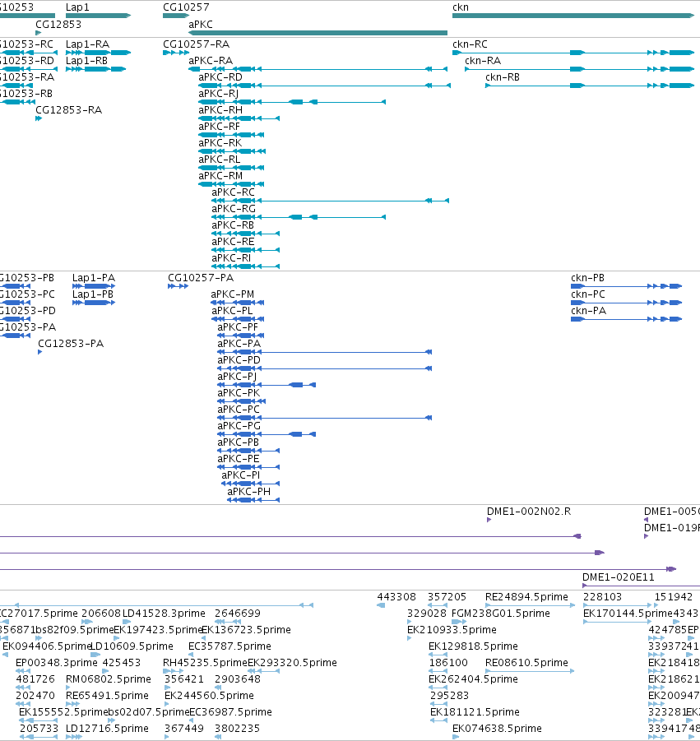Select the CG12853-RA transcript label
The width and height of the screenshot is (700, 741).
pos(68,110)
